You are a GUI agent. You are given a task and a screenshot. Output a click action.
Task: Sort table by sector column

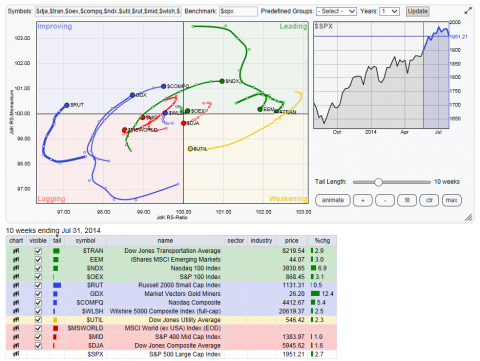click(236, 241)
